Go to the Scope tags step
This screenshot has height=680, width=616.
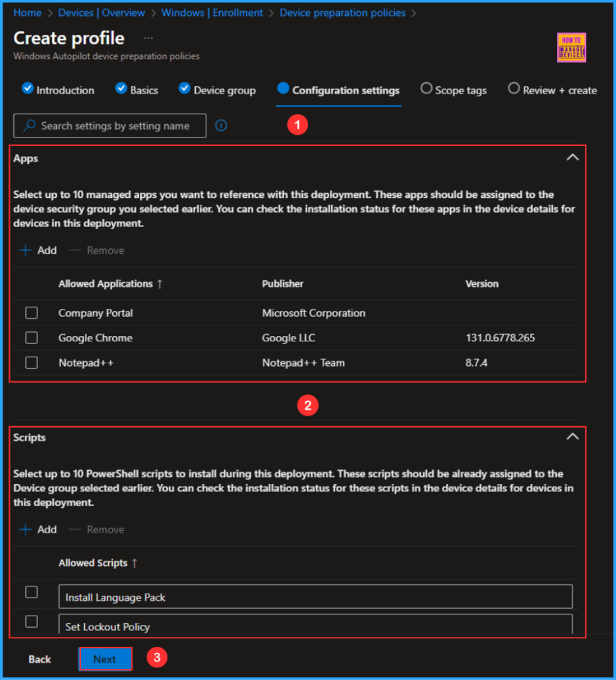point(454,90)
